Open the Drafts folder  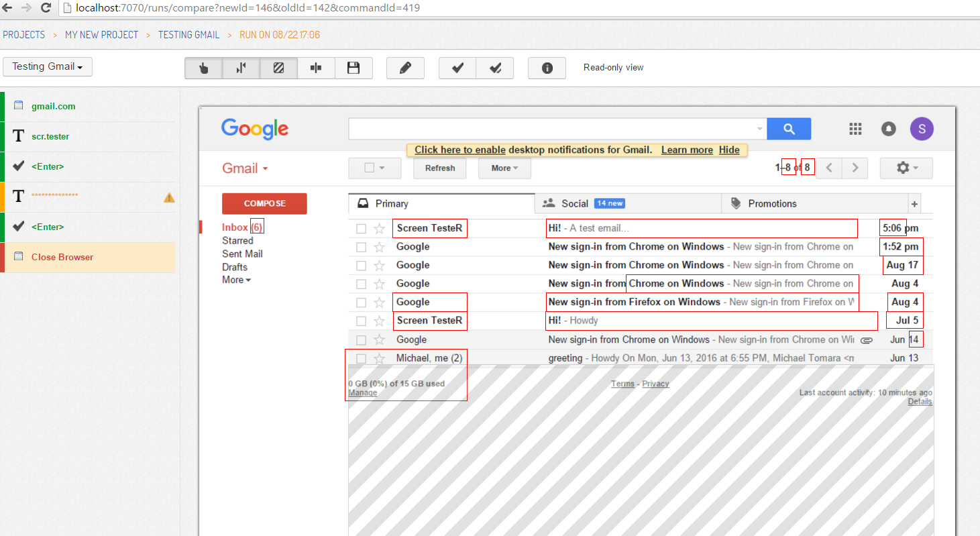235,267
